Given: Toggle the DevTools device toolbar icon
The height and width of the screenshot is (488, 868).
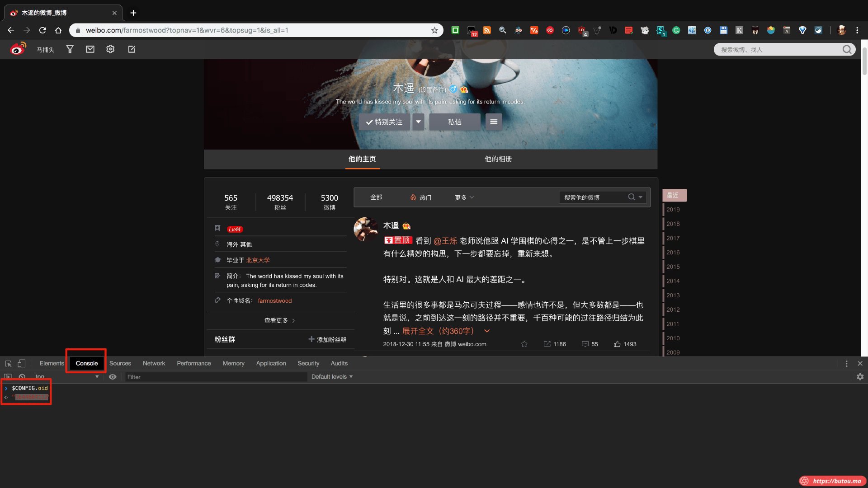Looking at the screenshot, I should [x=21, y=363].
